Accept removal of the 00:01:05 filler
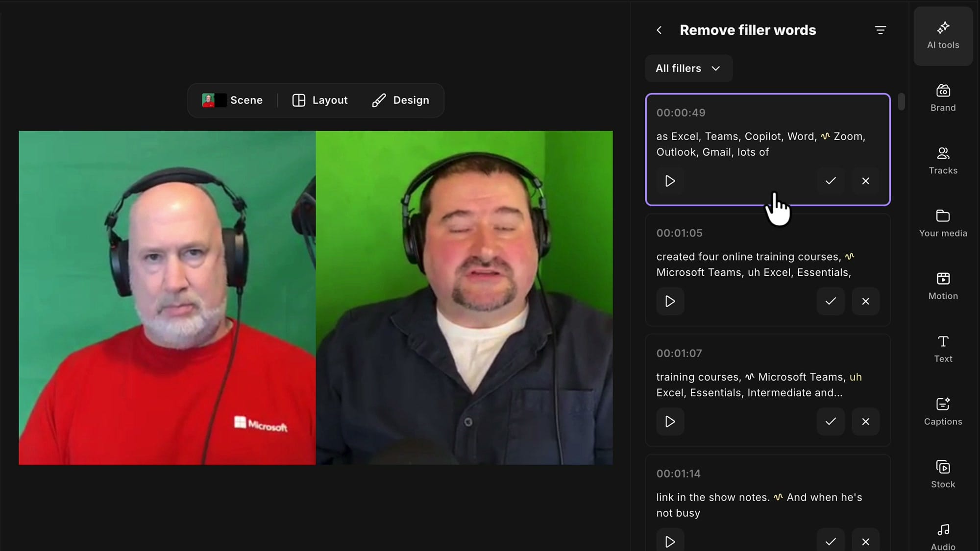The width and height of the screenshot is (980, 551). click(831, 301)
